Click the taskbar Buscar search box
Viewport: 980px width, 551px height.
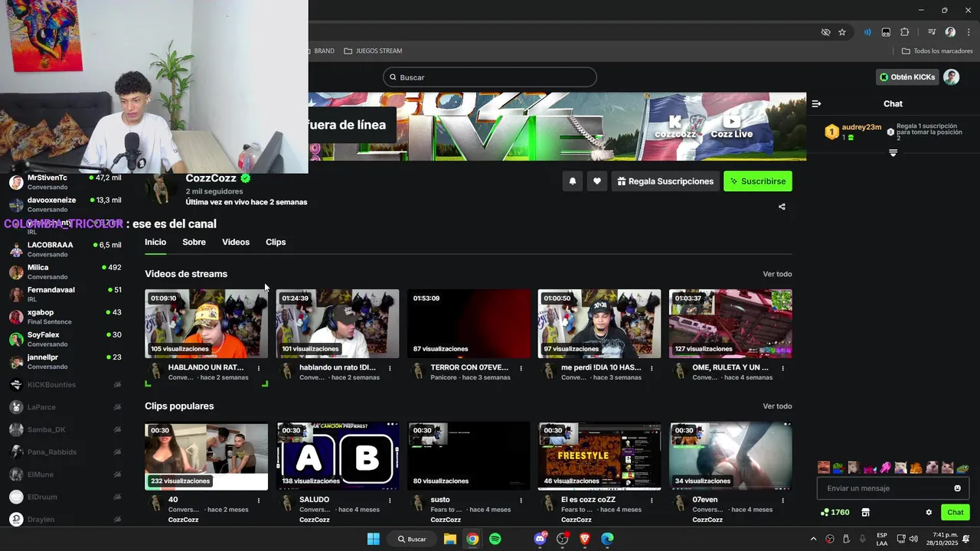pos(413,539)
